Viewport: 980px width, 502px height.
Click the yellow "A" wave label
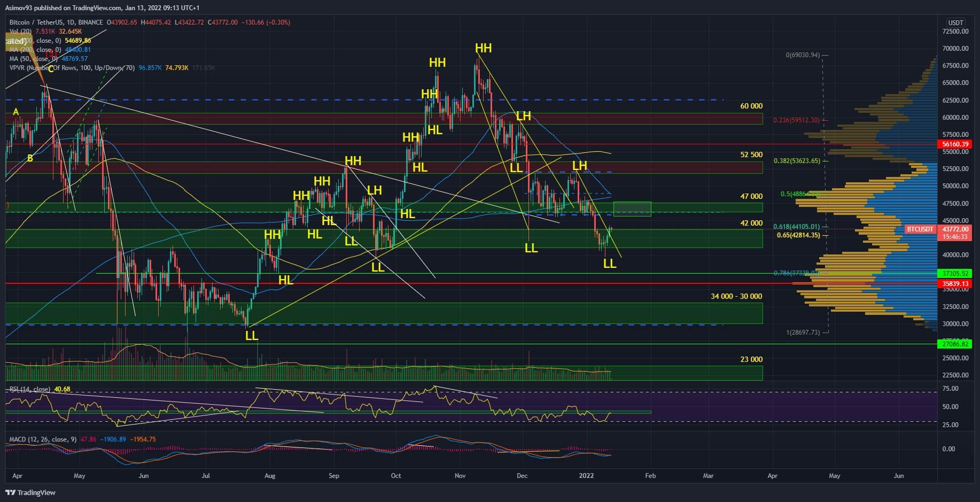coord(16,112)
